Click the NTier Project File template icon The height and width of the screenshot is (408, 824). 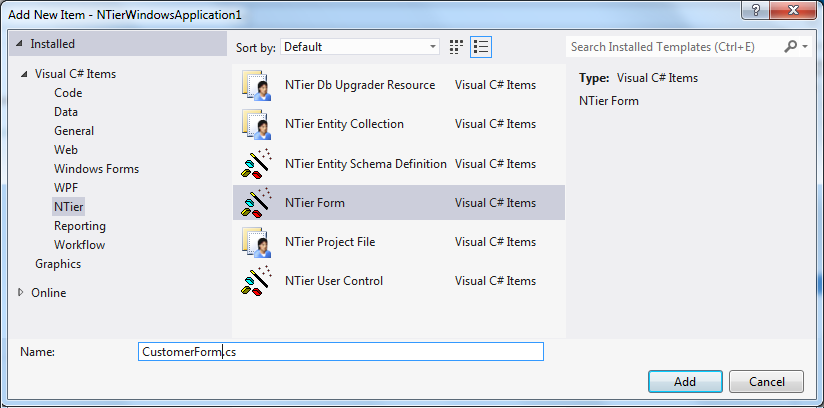point(256,242)
